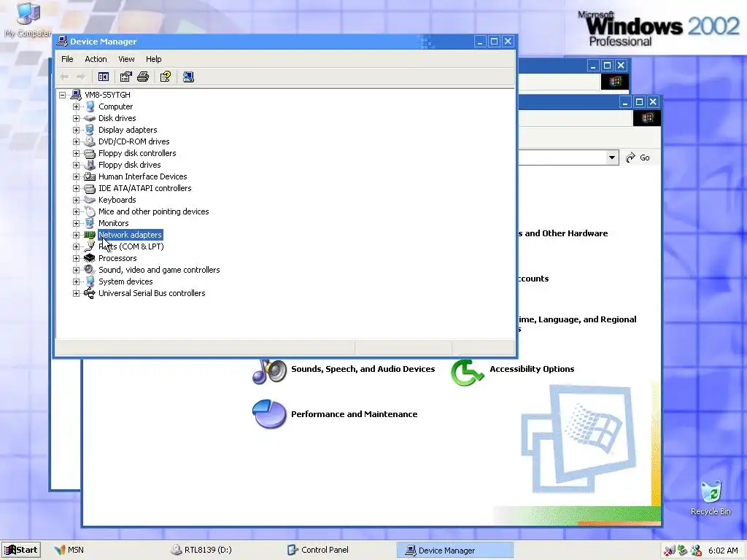The image size is (747, 560).
Task: Click the clock showing 6:02 AM
Action: [x=723, y=551]
